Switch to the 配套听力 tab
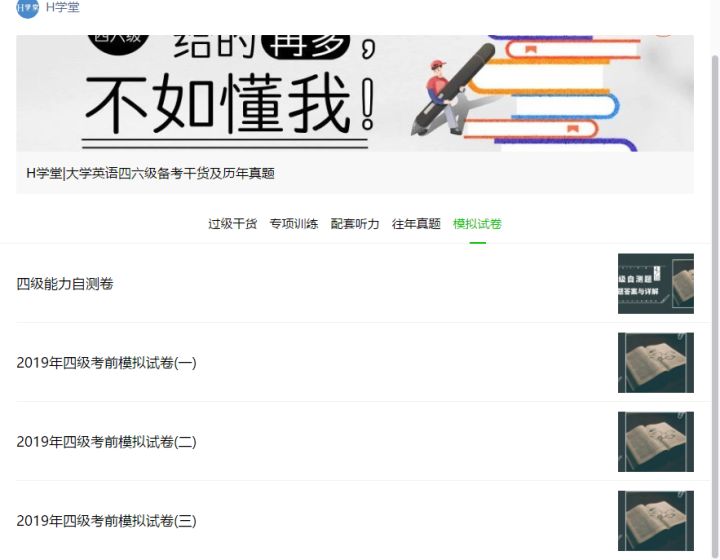720x560 pixels. [354, 224]
